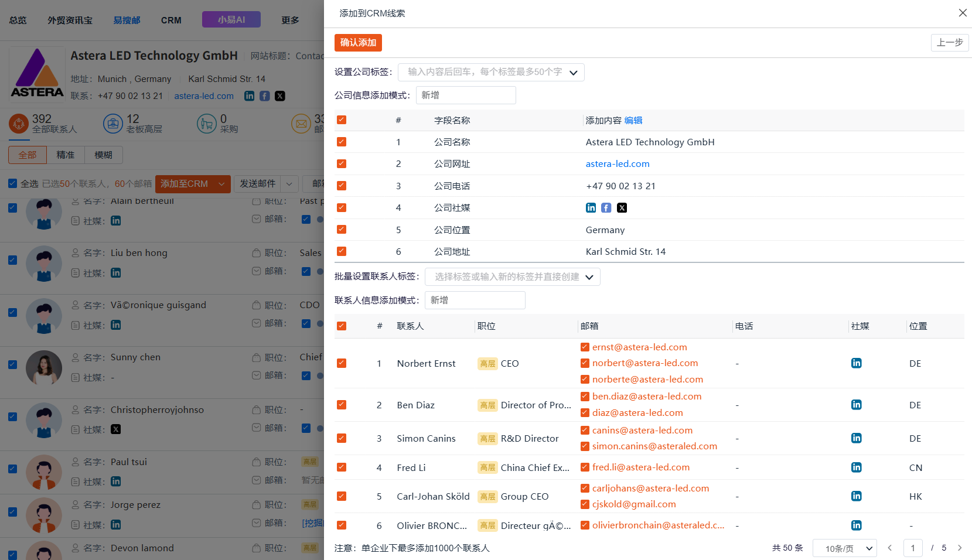This screenshot has width=972, height=560.
Task: Click the LinkedIn icon in the 公司社媒 row
Action: (x=591, y=207)
